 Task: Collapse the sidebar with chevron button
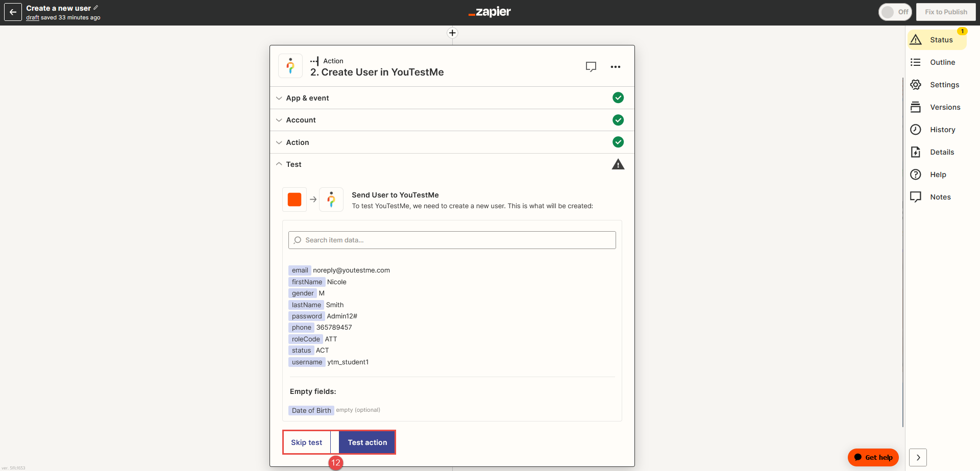coord(918,457)
